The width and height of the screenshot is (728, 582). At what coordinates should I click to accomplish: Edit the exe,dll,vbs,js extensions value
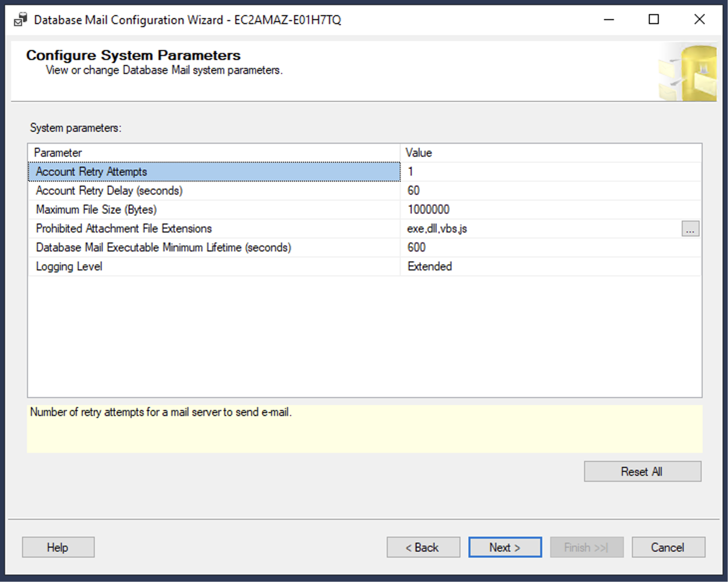pyautogui.click(x=541, y=229)
